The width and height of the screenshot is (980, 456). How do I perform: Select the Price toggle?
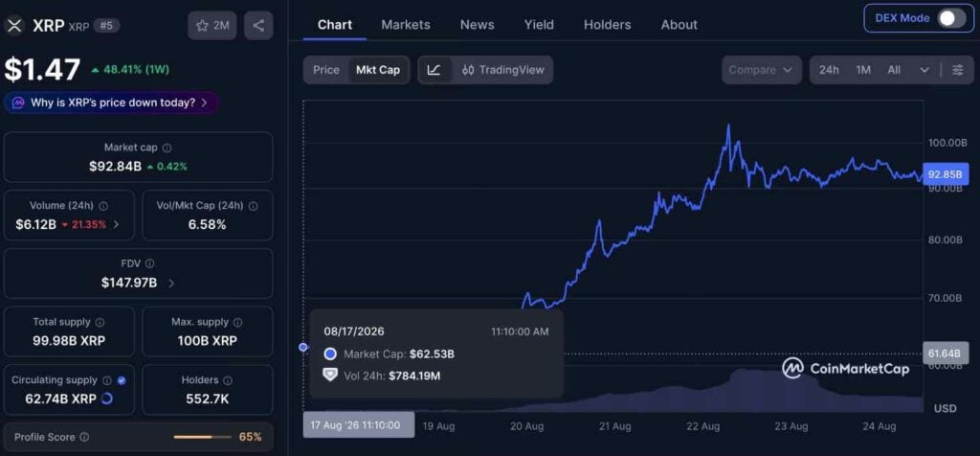tap(326, 70)
